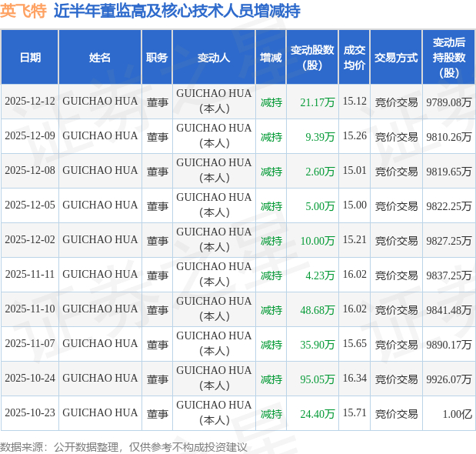
Task: Click the holdings value 9827.25万
Action: 448,241
